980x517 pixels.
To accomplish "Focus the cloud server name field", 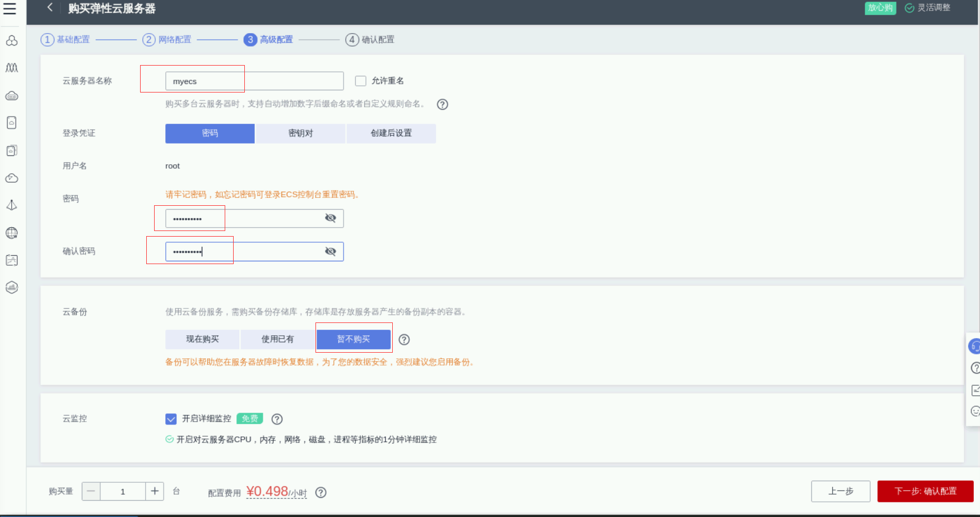I will (254, 81).
